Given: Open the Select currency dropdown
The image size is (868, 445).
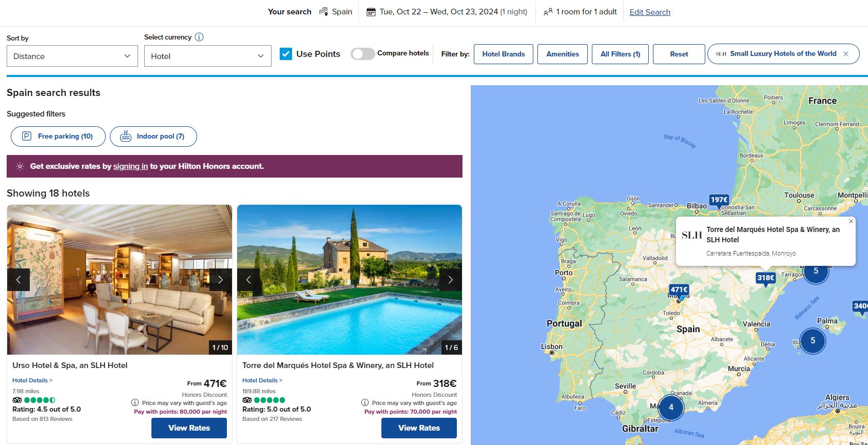Looking at the screenshot, I should (208, 56).
